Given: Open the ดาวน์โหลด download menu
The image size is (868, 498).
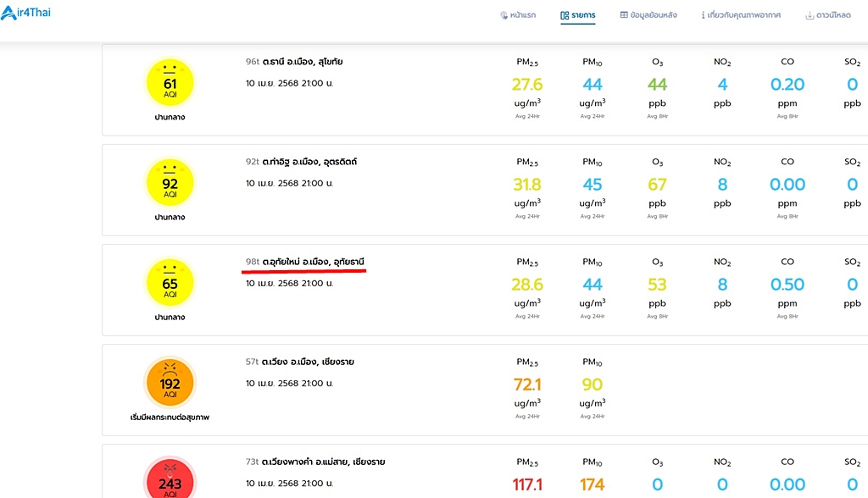Looking at the screenshot, I should 827,15.
